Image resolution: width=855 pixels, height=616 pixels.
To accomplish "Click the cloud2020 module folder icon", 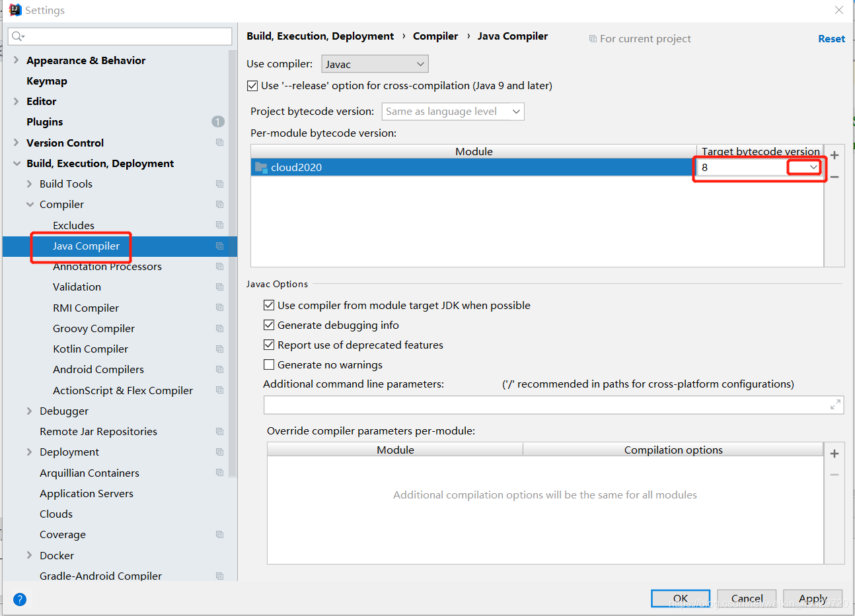I will point(261,167).
